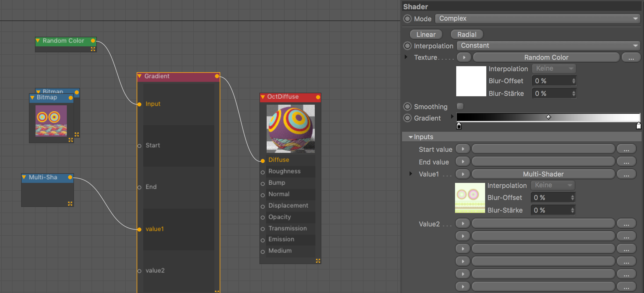Click the Gradient node's value2 port
The image size is (644, 293).
point(139,271)
